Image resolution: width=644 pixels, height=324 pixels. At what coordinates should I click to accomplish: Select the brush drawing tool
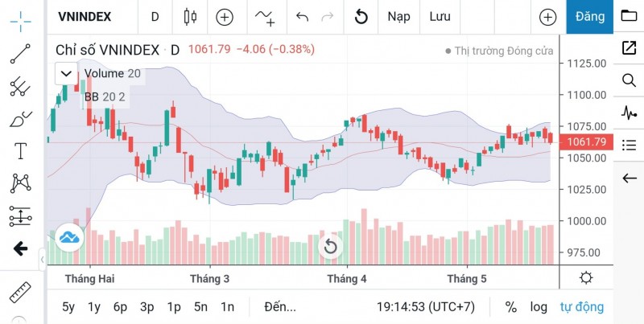(x=20, y=119)
